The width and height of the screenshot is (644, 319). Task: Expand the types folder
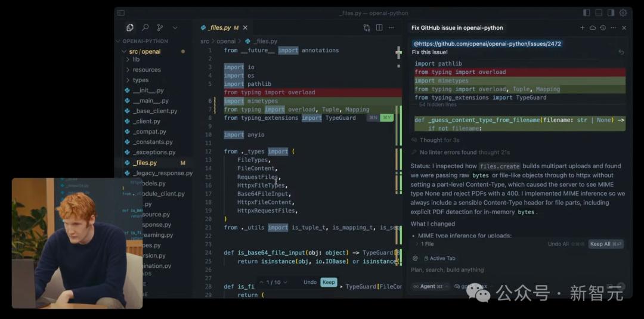140,80
